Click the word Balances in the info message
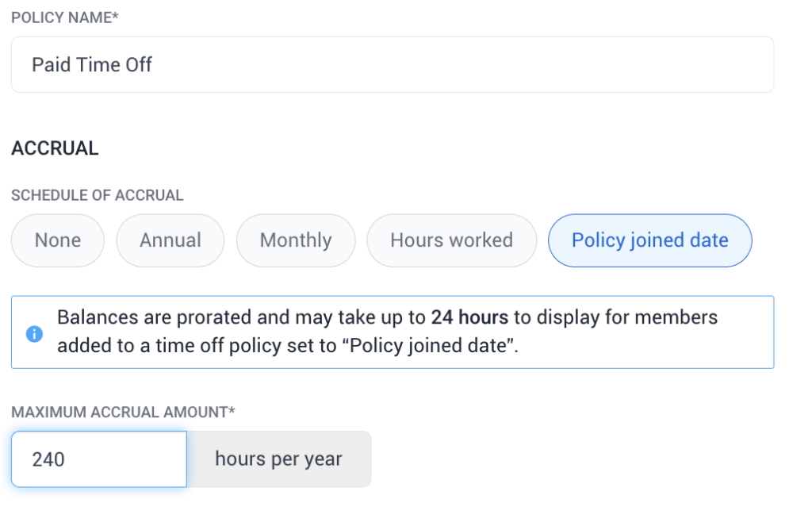Screen dimensions: 812x522 [x=96, y=318]
